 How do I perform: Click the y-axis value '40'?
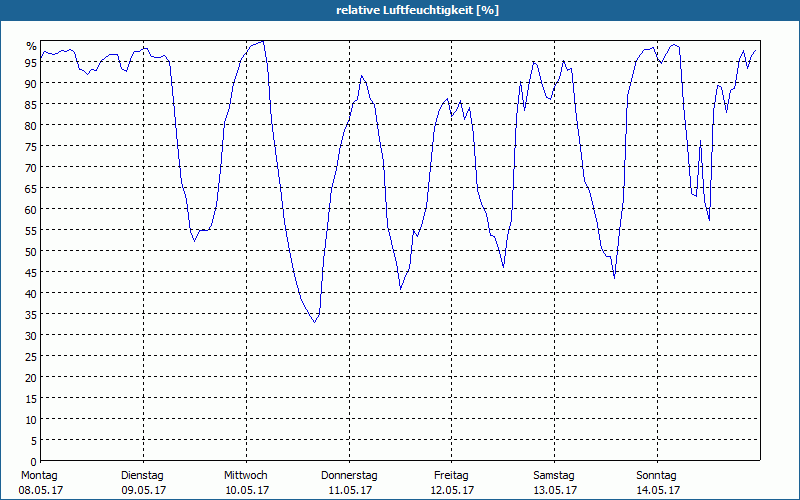(31, 293)
